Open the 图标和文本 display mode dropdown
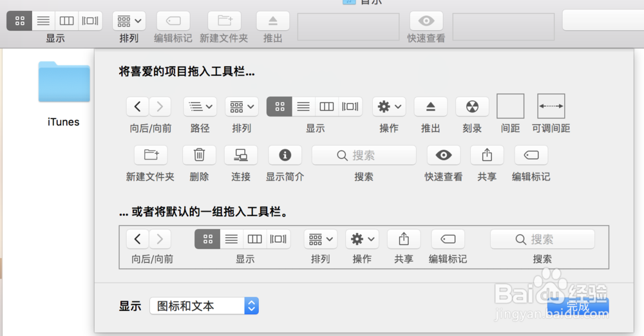Viewport: 644px width, 336px height. 204,306
